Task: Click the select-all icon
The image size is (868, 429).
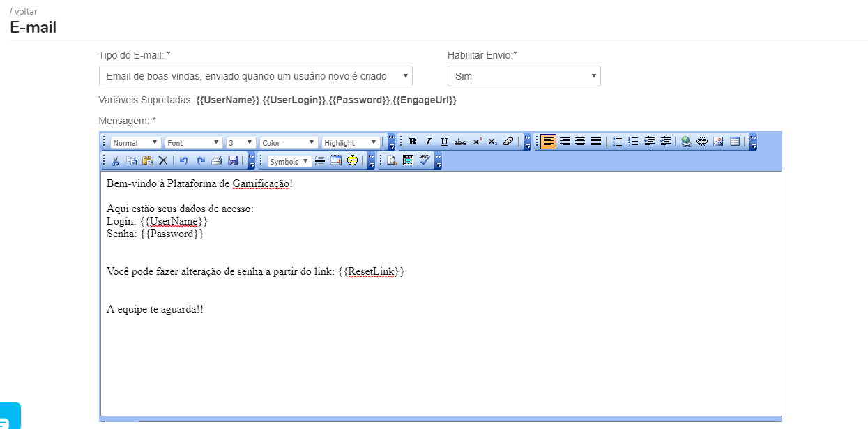Action: point(409,160)
